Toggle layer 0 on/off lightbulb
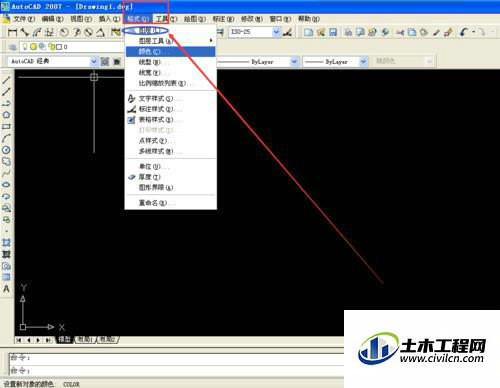Viewport: 500px width, 388px height. [25, 47]
